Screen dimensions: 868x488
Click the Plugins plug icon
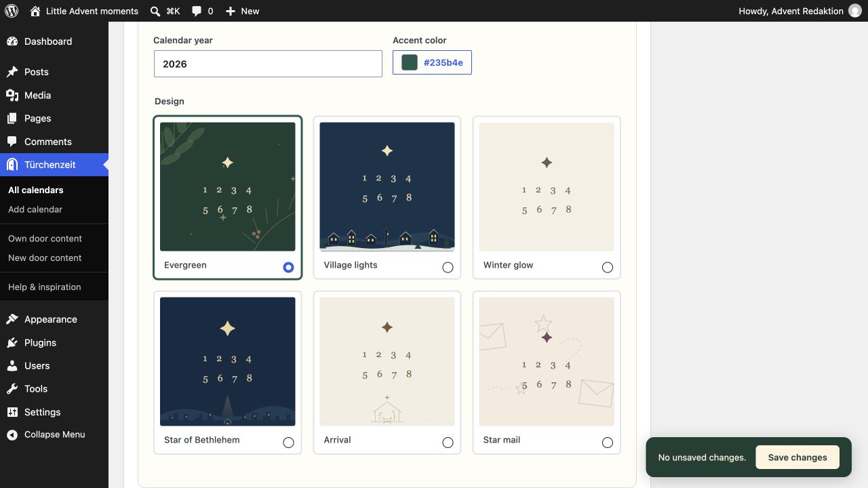point(12,343)
